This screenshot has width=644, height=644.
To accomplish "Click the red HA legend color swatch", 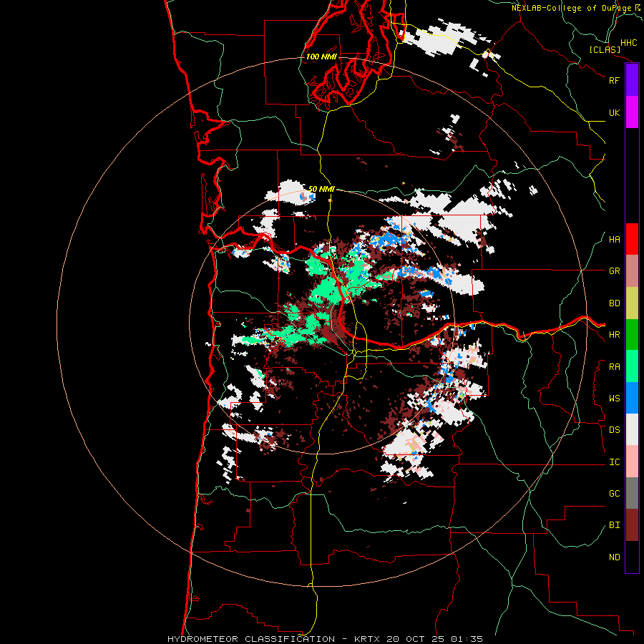I will tap(632, 239).
